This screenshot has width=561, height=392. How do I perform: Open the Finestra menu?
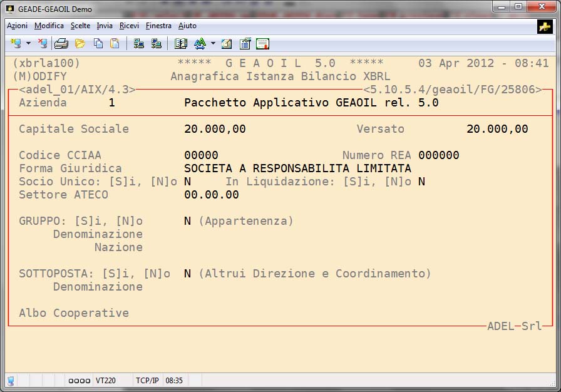click(158, 26)
